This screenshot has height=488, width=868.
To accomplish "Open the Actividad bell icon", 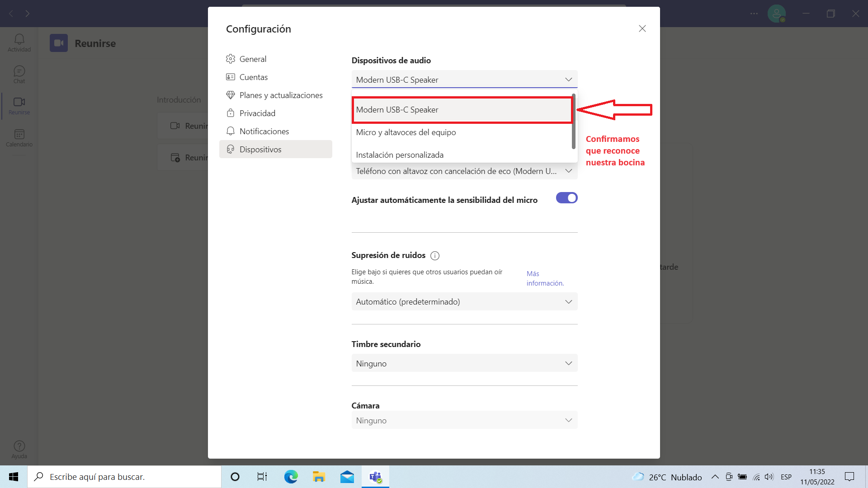I will [x=19, y=42].
